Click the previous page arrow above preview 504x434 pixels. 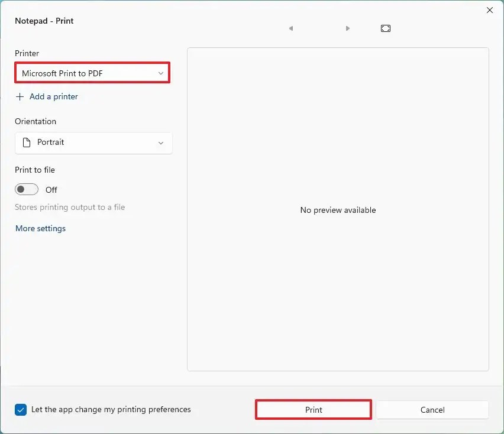click(x=290, y=28)
